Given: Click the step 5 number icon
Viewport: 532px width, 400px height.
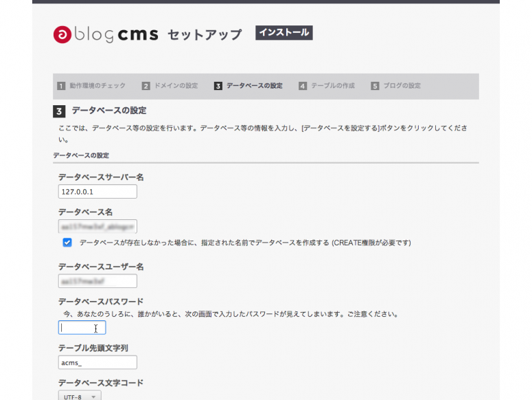Looking at the screenshot, I should pos(375,86).
